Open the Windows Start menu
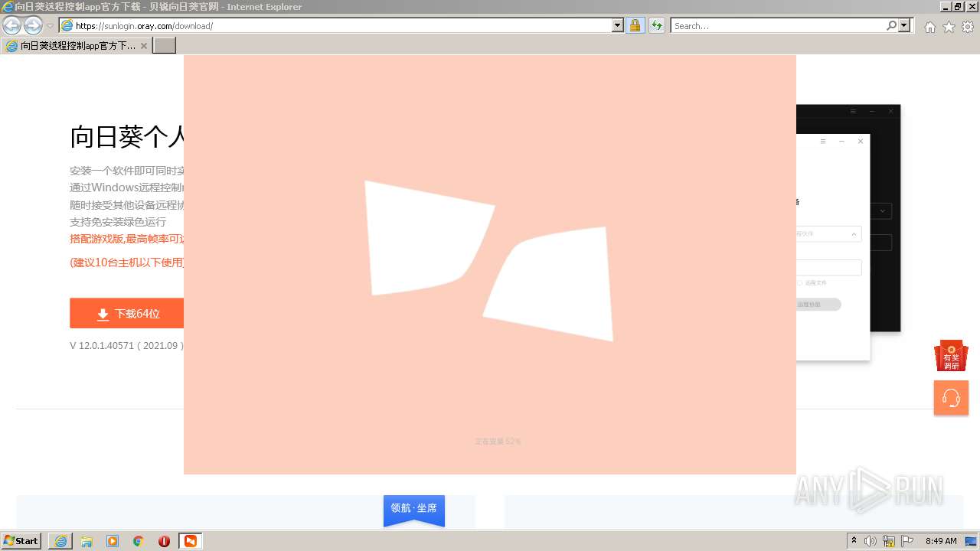Screen dimensions: 980x551 pos(21,540)
